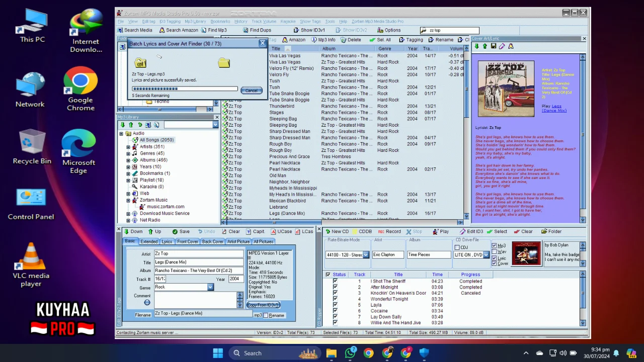Apply UCase to tag fields
The image size is (644, 362).
point(281,232)
